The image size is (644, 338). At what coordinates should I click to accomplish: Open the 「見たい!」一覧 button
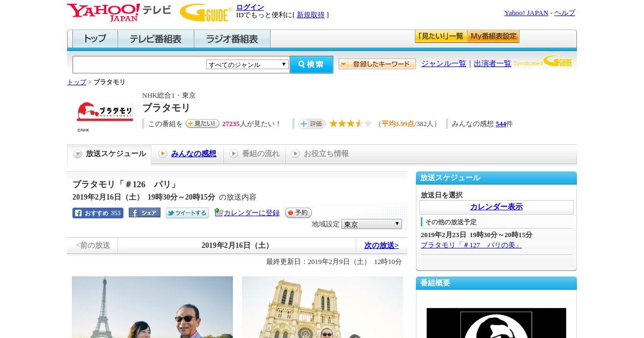pyautogui.click(x=441, y=36)
